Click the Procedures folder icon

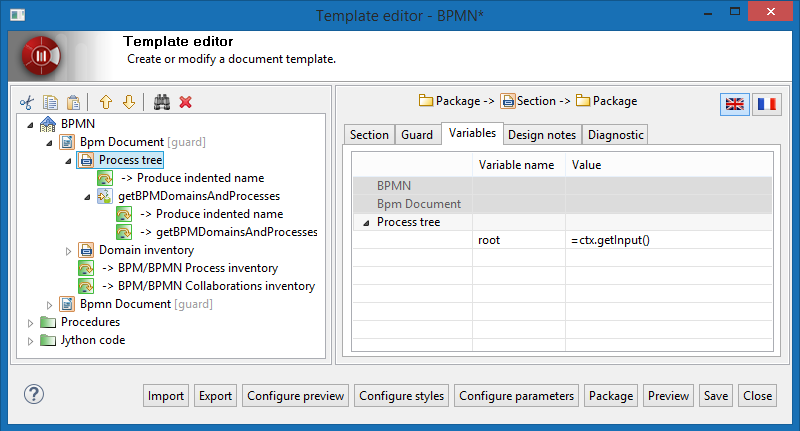tap(48, 322)
